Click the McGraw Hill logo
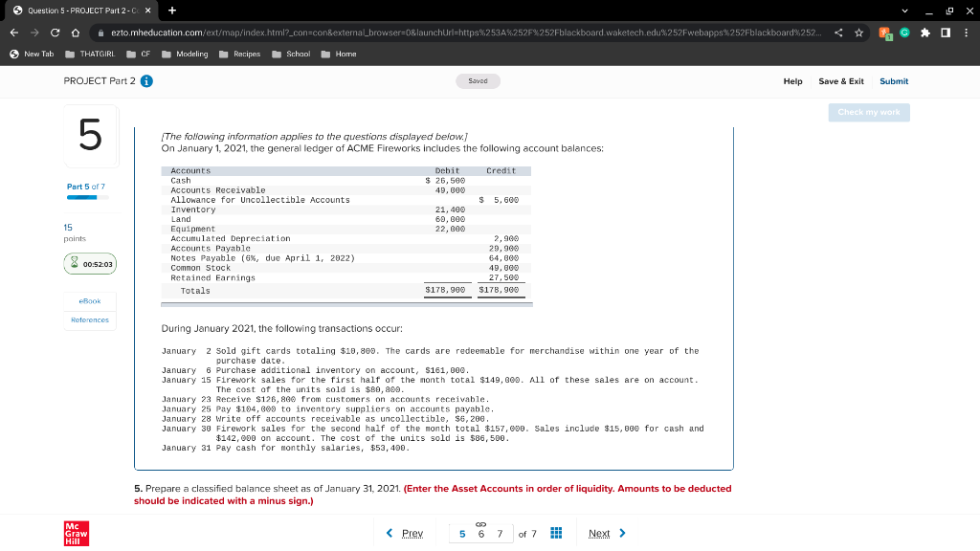 75,534
